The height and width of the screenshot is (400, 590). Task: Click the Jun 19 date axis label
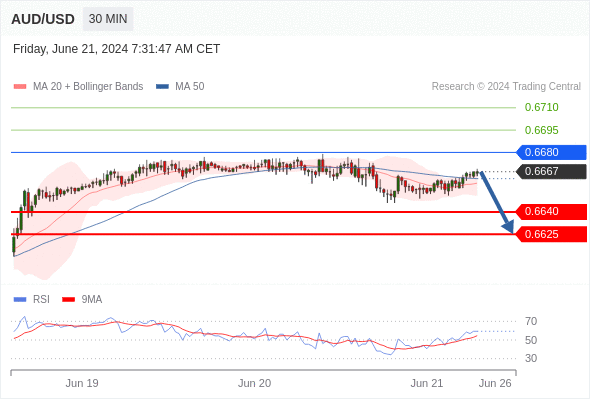point(82,383)
